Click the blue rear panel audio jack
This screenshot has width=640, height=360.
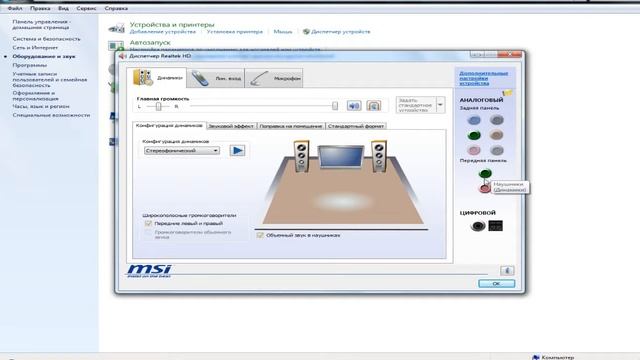[474, 120]
